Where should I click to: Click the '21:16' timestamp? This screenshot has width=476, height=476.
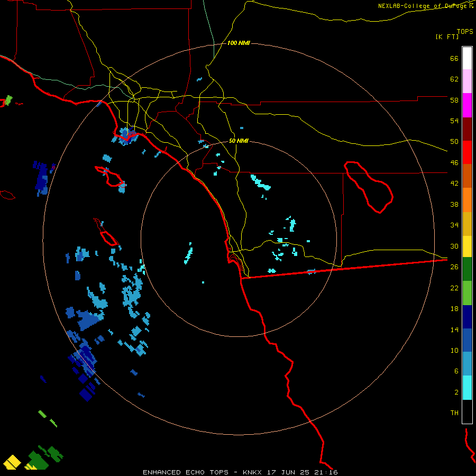(x=326, y=472)
